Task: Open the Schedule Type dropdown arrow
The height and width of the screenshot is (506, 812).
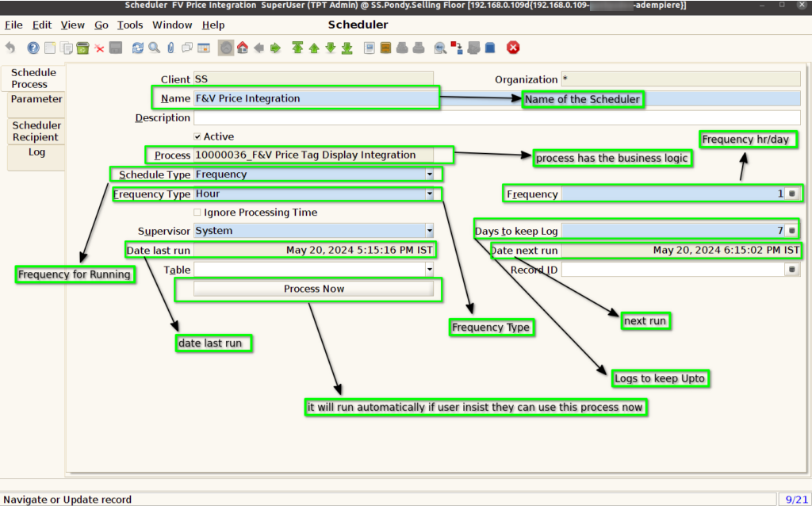Action: (x=429, y=174)
